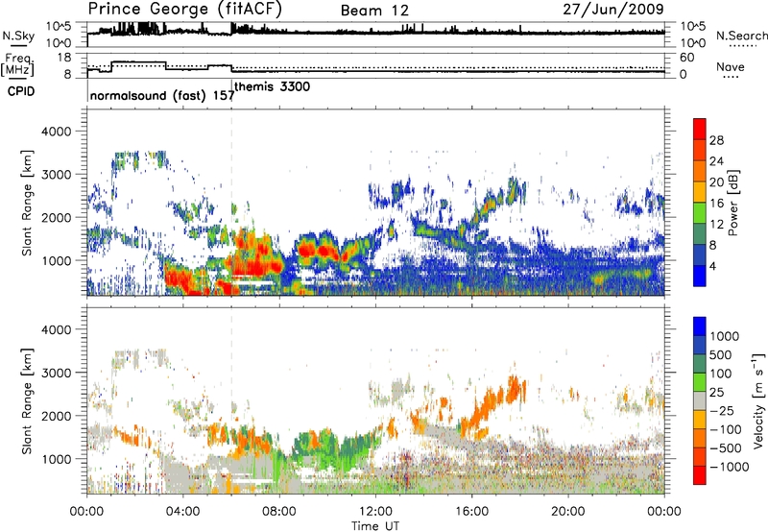The height and width of the screenshot is (532, 768).
Task: Click the red swatch of power colorbar
Action: pyautogui.click(x=700, y=130)
